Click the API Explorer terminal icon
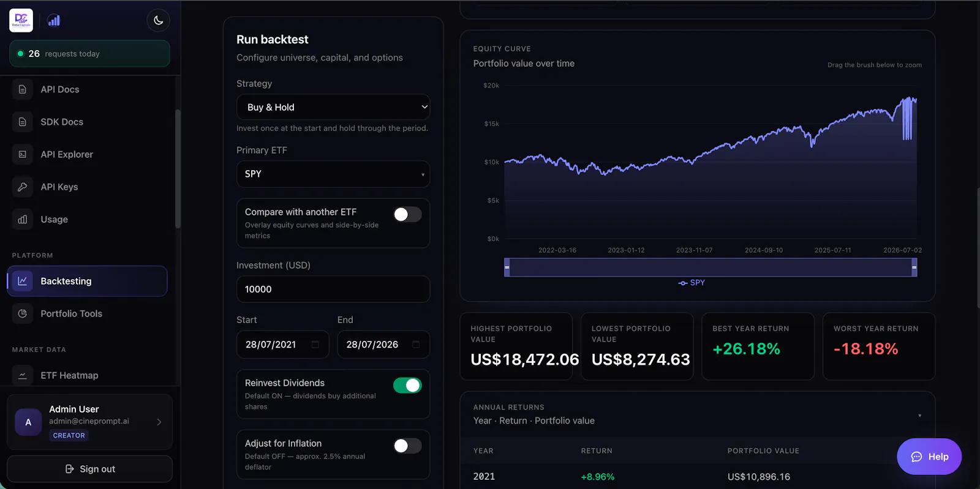 (23, 154)
